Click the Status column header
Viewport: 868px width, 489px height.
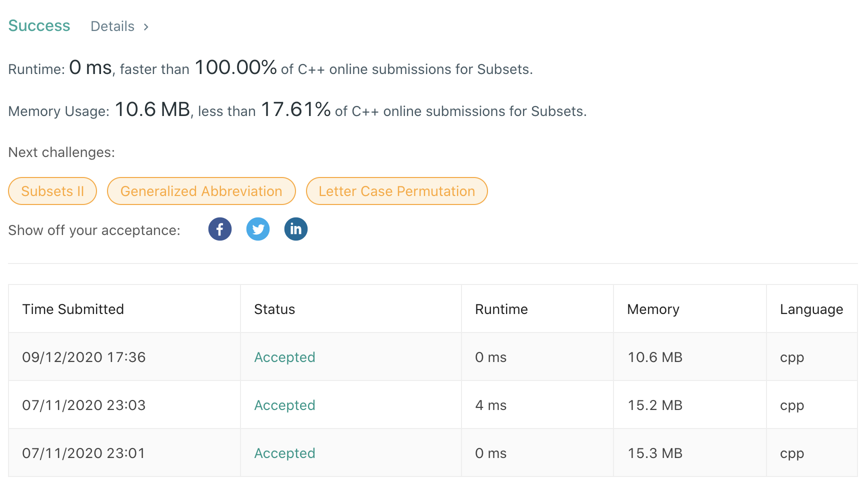coord(274,309)
